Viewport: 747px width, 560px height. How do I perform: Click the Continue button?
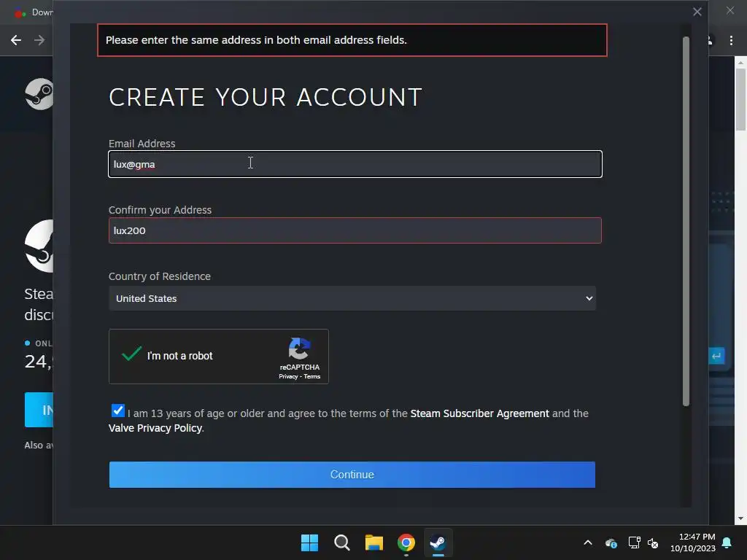click(x=352, y=474)
